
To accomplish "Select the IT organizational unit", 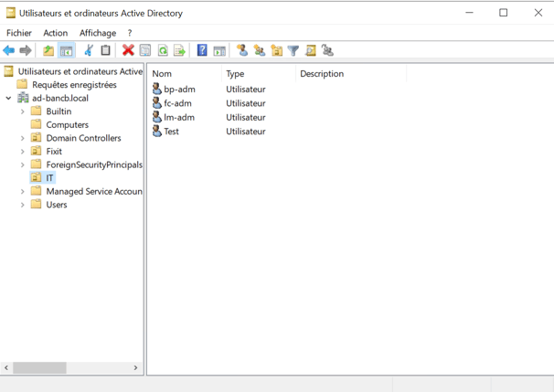I will click(x=49, y=178).
